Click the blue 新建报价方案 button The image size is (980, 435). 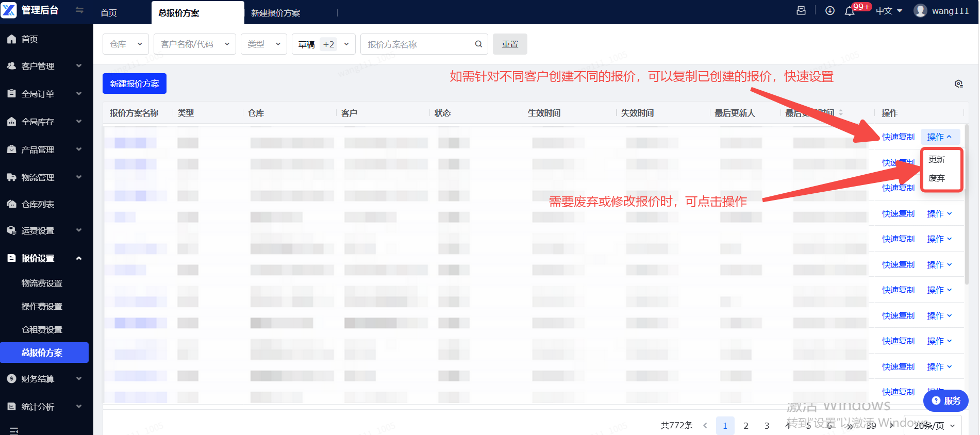click(x=135, y=83)
